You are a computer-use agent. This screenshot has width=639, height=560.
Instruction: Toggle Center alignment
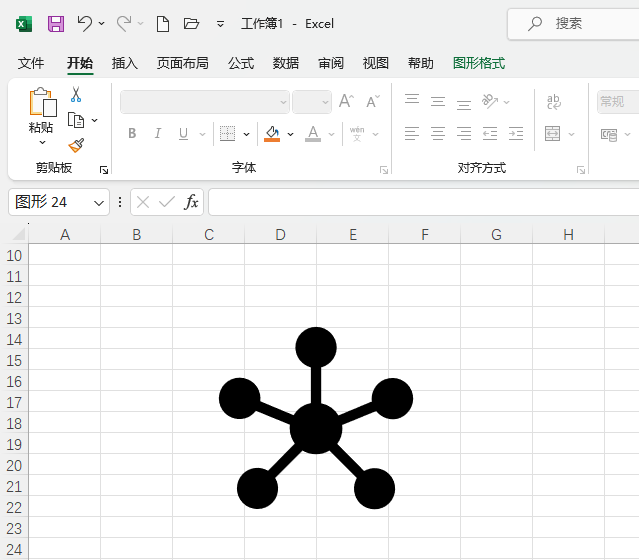tap(438, 134)
